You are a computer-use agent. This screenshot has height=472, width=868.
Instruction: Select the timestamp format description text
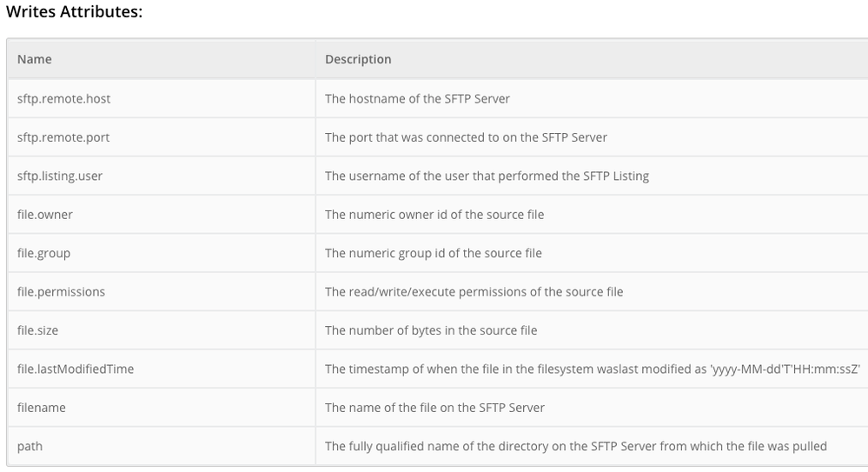[592, 369]
